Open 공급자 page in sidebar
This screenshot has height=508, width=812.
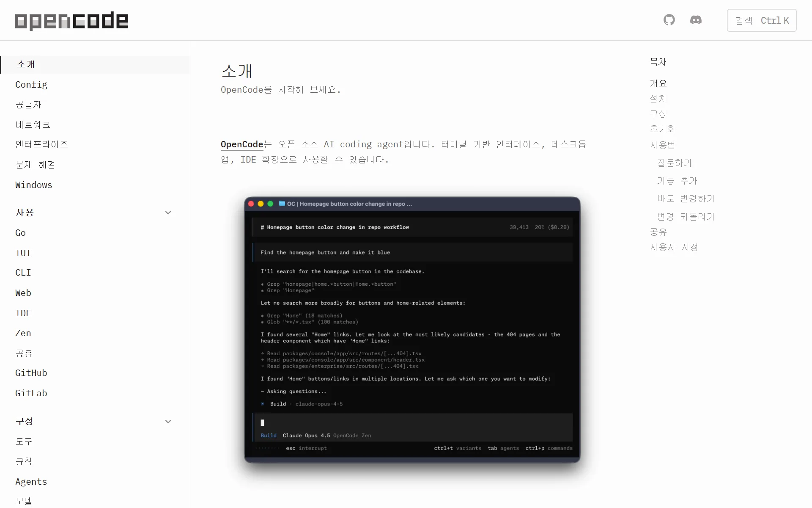click(28, 105)
